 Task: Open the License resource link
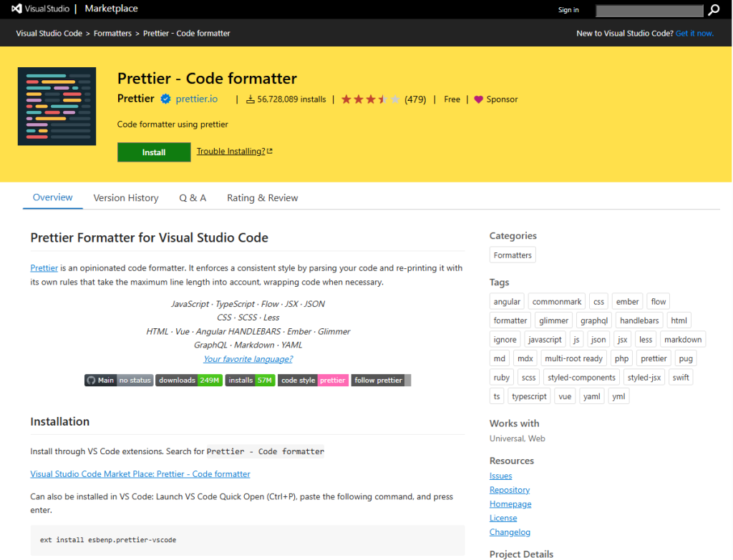coord(503,518)
